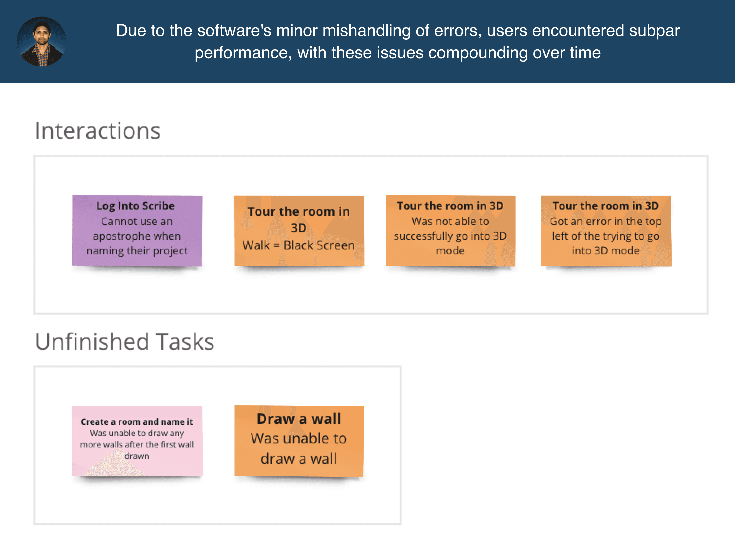The image size is (735, 560).
Task: Click empty space inside Interactions frame
Action: coord(366,293)
